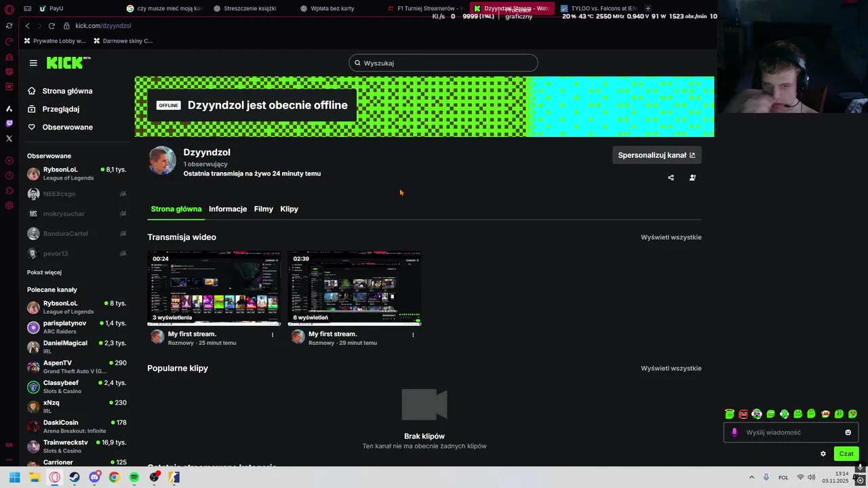Open X in the Opera sidebar
The height and width of the screenshot is (488, 868).
9,138
